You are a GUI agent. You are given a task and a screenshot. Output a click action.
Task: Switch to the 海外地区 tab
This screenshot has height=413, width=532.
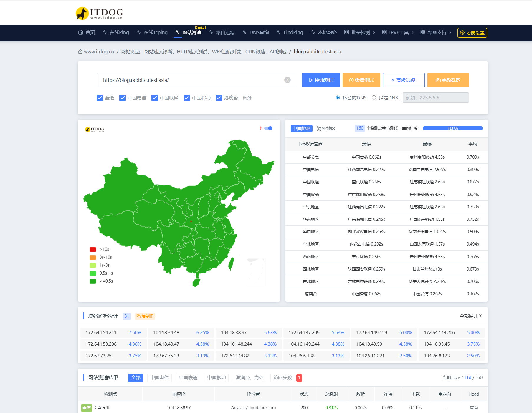coord(326,128)
